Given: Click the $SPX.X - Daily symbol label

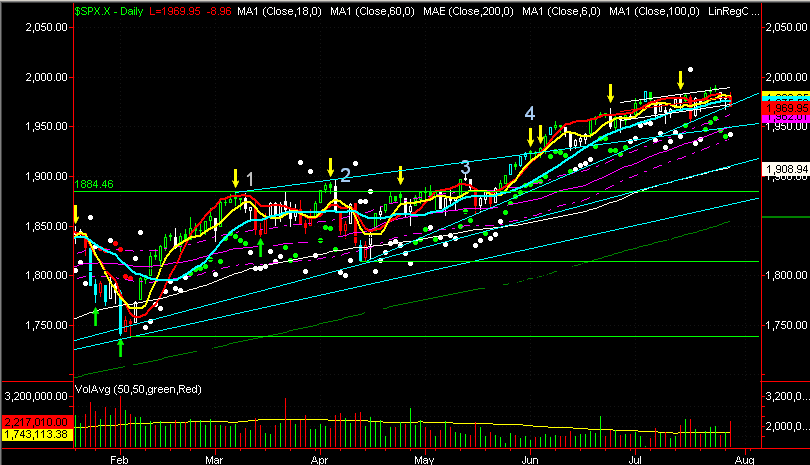Looking at the screenshot, I should 108,11.
